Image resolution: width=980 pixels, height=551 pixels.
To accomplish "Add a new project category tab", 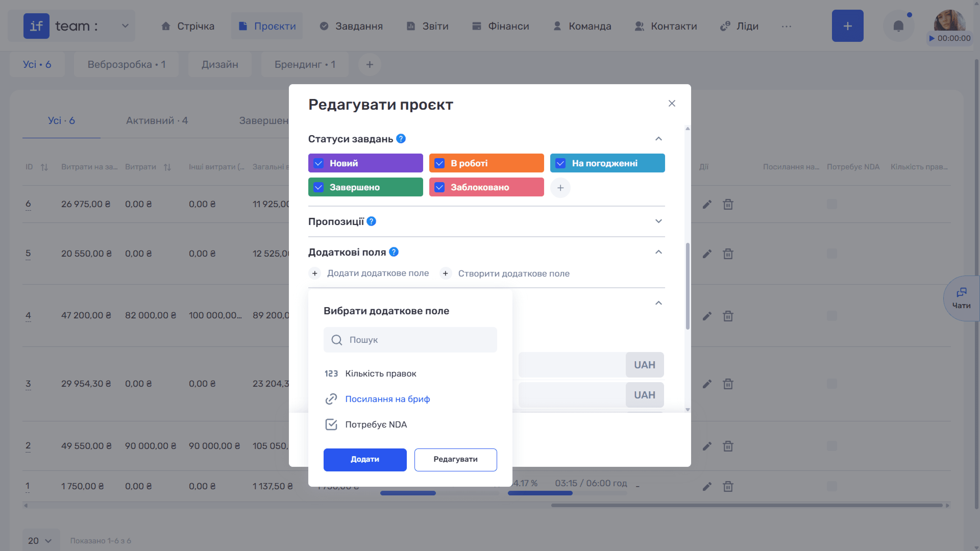I will (369, 65).
